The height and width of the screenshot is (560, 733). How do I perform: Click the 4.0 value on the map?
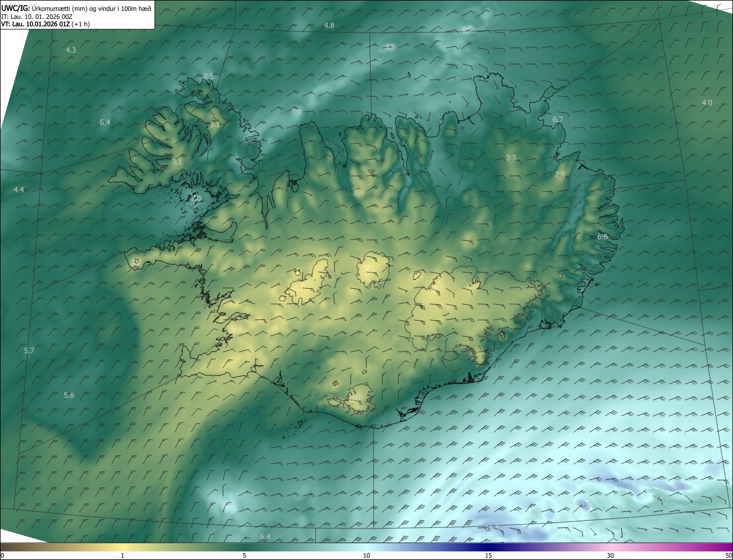point(707,102)
